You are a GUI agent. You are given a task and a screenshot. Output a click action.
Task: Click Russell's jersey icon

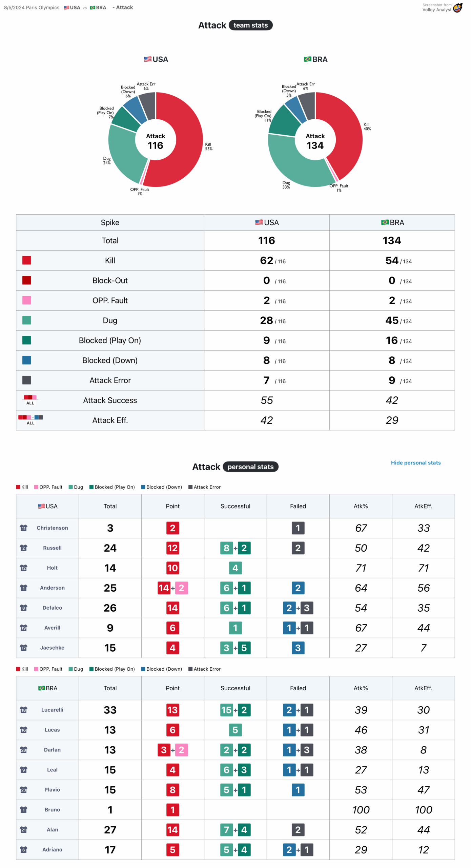pos(23,548)
